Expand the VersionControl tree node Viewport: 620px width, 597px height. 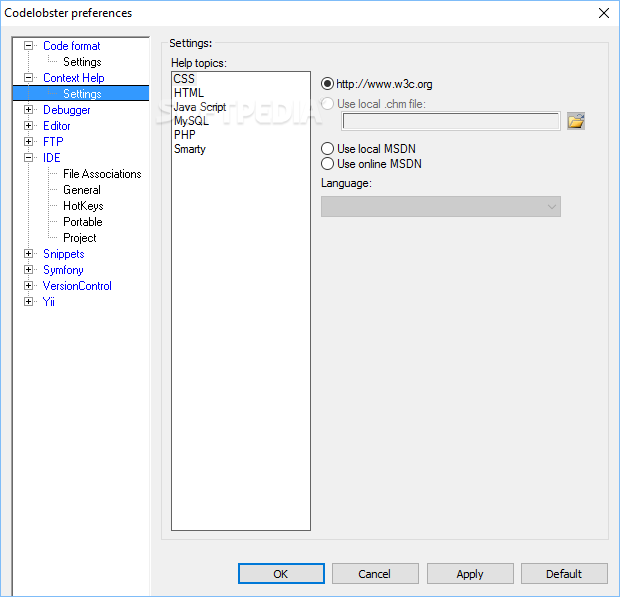(28, 285)
